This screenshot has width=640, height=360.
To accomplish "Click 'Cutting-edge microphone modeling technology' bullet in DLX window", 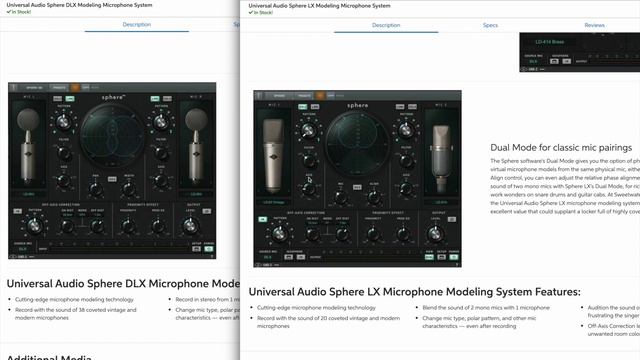I will 74,299.
